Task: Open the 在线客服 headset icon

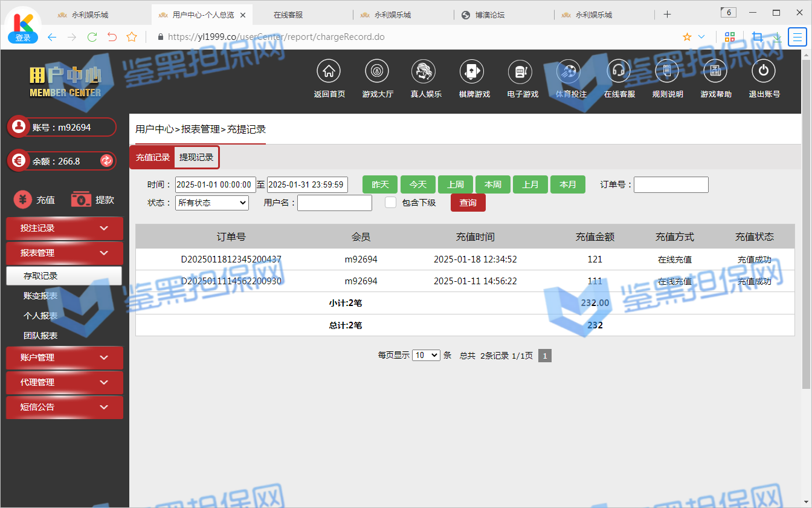Action: tap(619, 71)
